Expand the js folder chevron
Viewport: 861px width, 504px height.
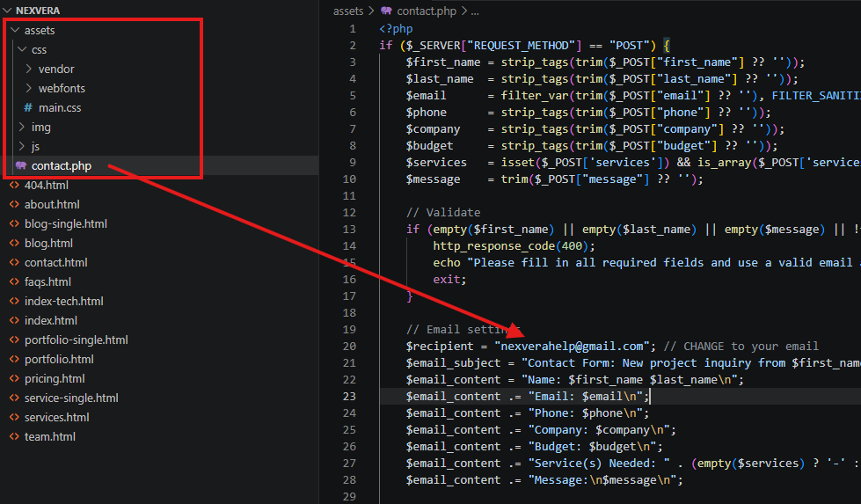(22, 146)
